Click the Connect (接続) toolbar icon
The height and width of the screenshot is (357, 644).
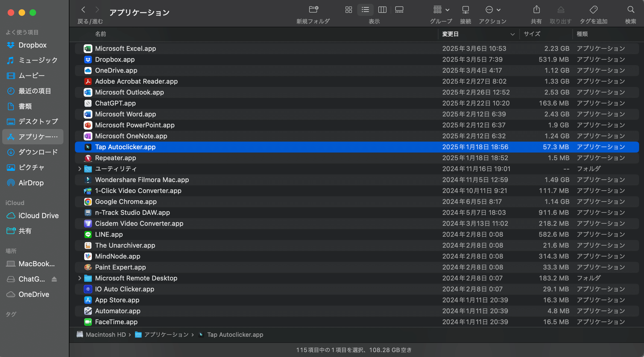[x=465, y=10]
